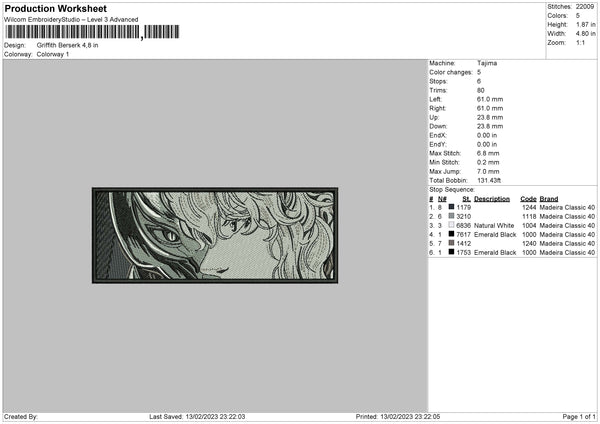Select the design name Griffith Berserk 4,8 in
600x424 pixels.
click(67, 45)
